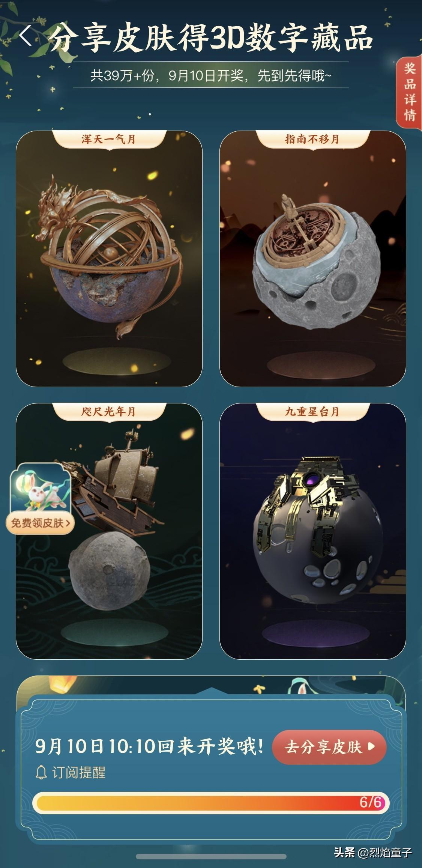Open 奖品详情 side tab
Viewport: 422px width, 868px height.
pos(409,92)
